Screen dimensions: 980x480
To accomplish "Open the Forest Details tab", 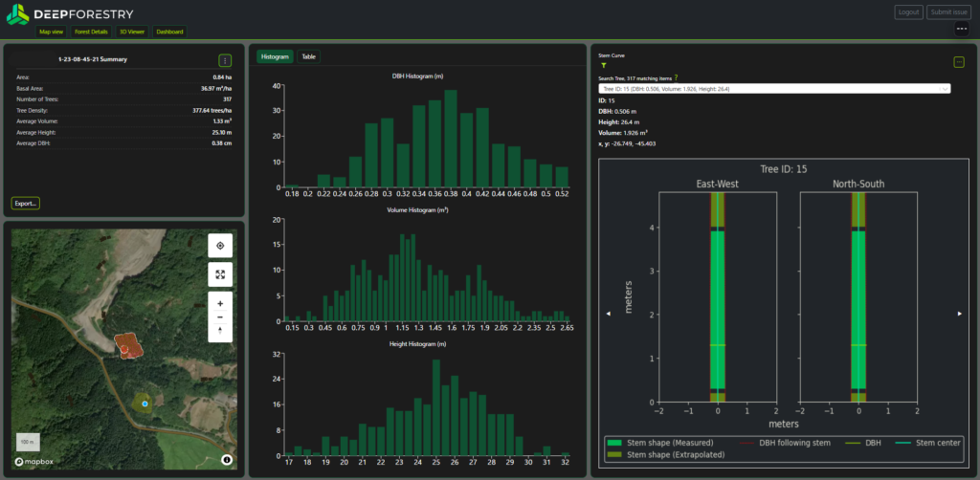I will tap(91, 32).
